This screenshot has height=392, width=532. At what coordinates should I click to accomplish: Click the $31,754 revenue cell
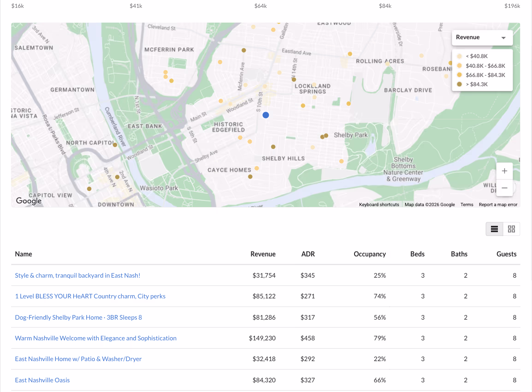point(264,275)
